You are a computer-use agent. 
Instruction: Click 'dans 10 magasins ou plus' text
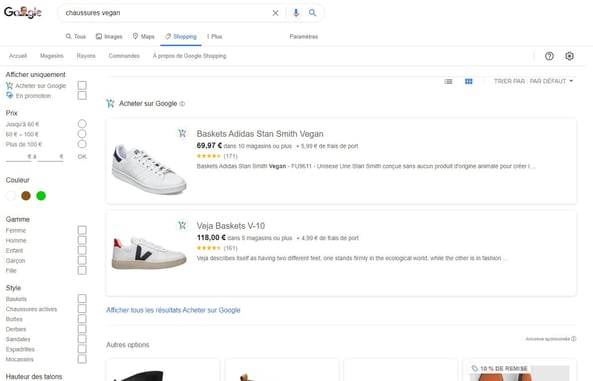(258, 146)
